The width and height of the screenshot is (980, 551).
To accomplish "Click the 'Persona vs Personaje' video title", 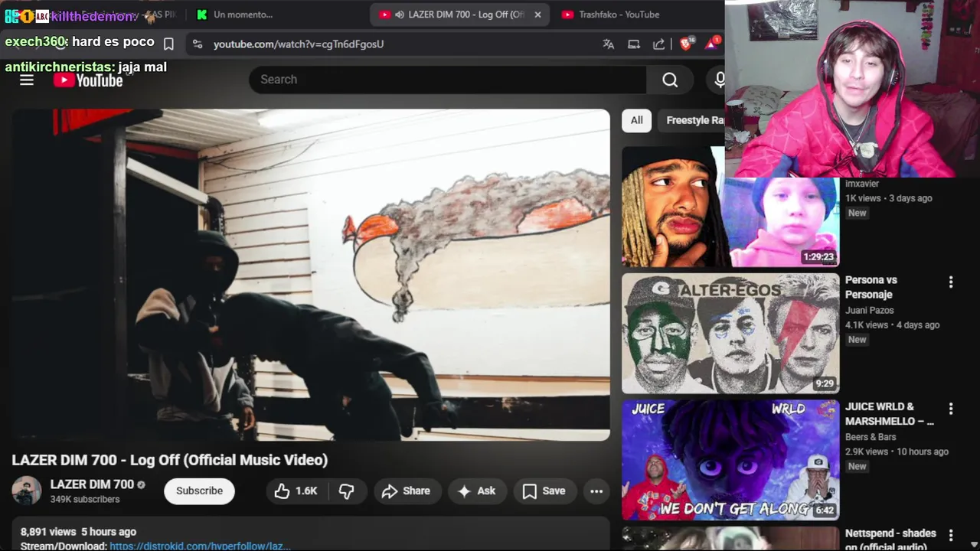I will 871,287.
